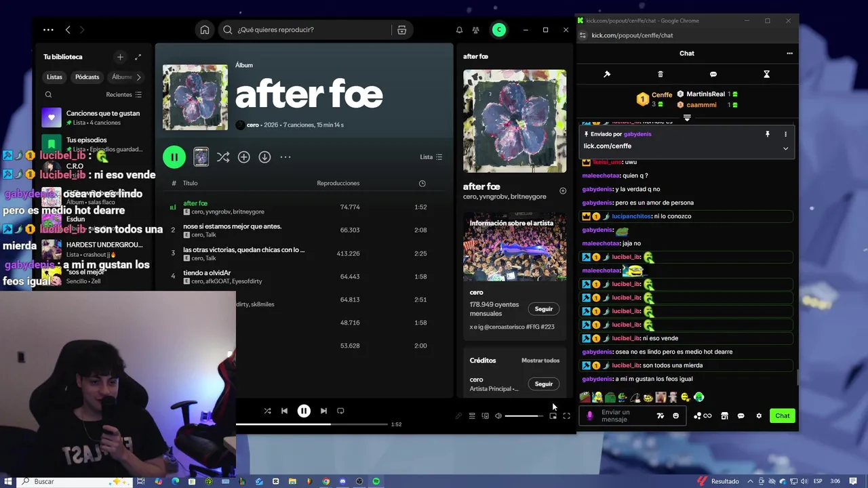Open emote picker smiley in chat input
This screenshot has width=868, height=488.
coord(675,416)
